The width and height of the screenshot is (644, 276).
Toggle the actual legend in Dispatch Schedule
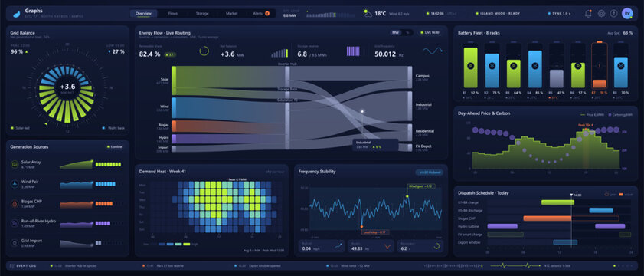pyautogui.click(x=626, y=194)
